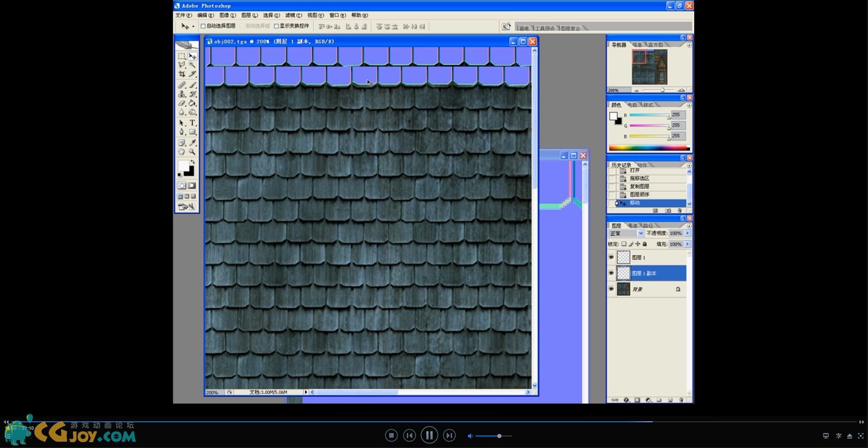This screenshot has width=868, height=448.
Task: Enable 显示变换控件 checkbox
Action: (x=276, y=26)
